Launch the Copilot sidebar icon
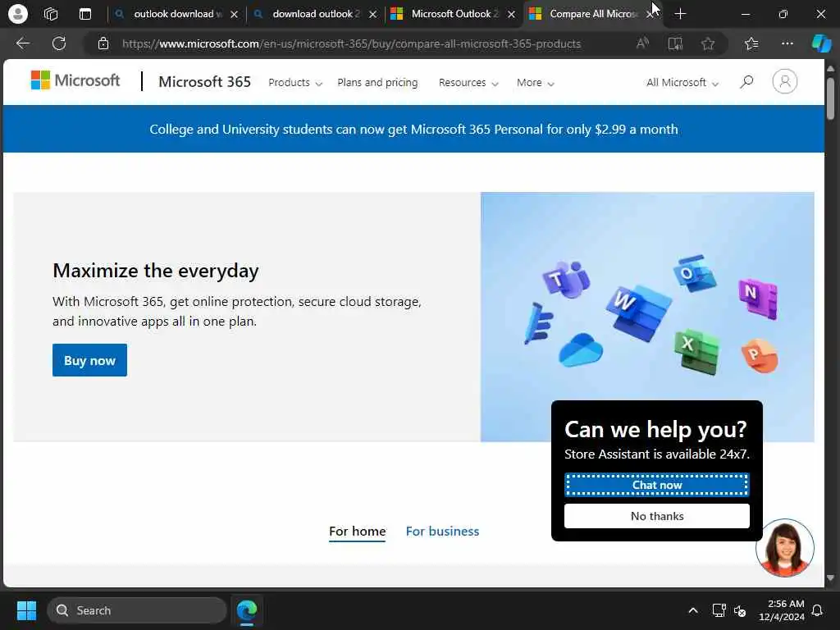This screenshot has height=630, width=840. 821,43
